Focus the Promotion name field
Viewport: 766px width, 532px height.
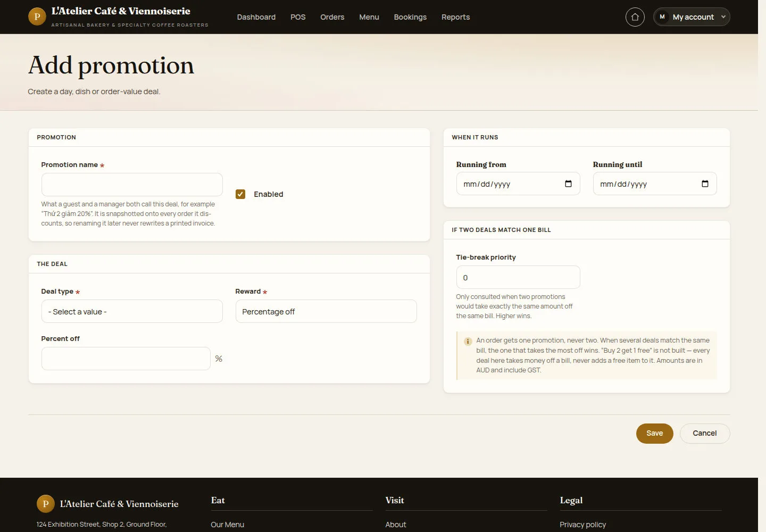[x=132, y=185]
